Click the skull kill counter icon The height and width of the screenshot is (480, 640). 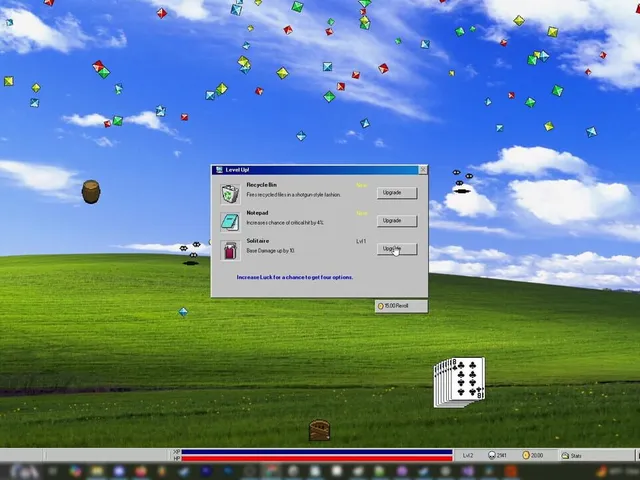point(491,455)
